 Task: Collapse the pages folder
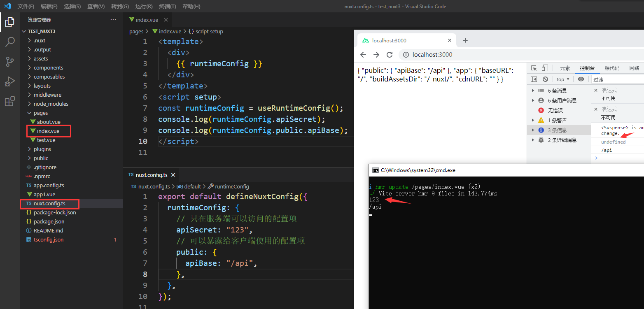click(71, 113)
